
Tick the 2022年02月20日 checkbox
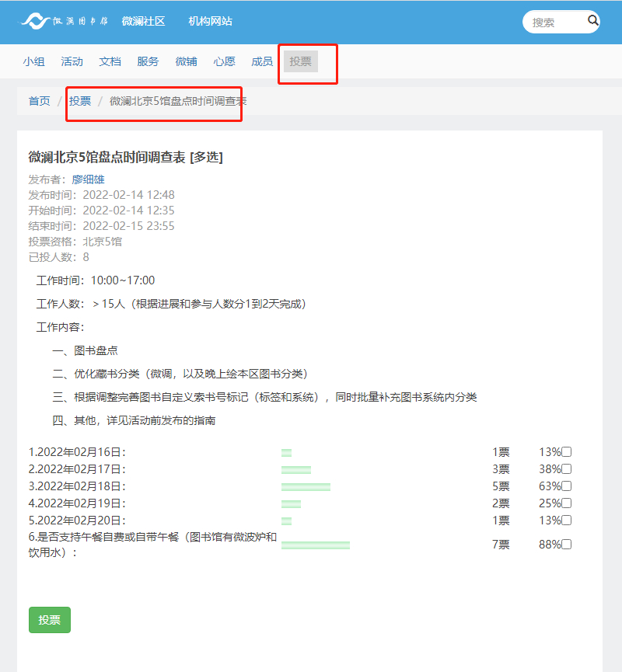coord(567,521)
